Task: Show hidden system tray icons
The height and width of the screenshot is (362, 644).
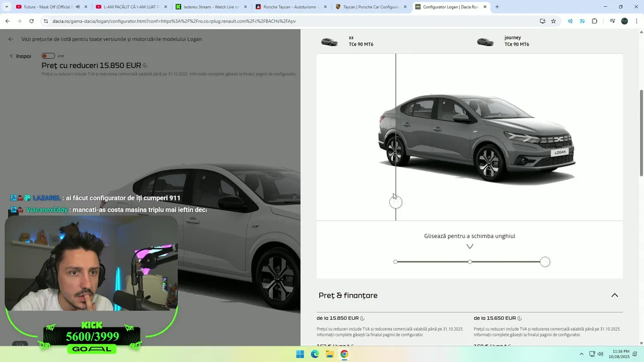Action: (x=582, y=354)
